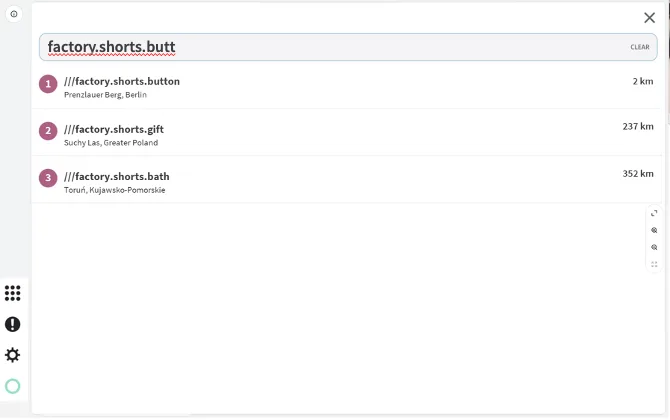
Task: Click Toruń, Kujawsko-Pomorskie location text
Action: click(115, 190)
